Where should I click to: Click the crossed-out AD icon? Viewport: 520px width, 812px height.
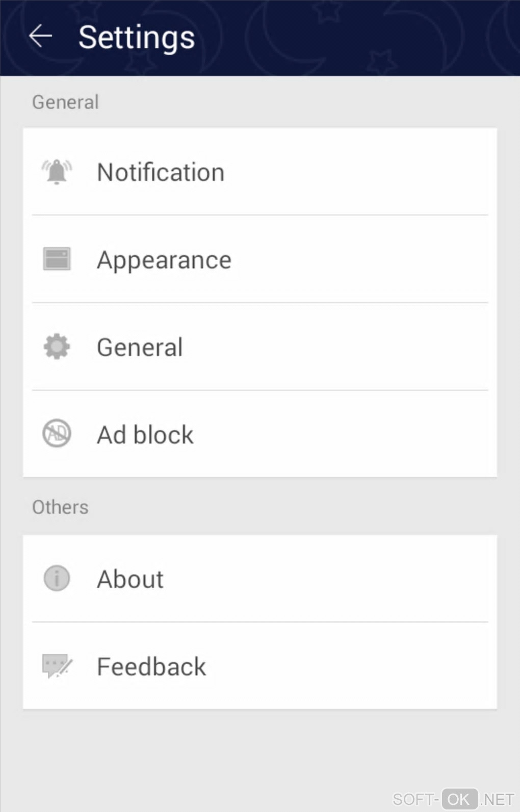click(x=57, y=434)
